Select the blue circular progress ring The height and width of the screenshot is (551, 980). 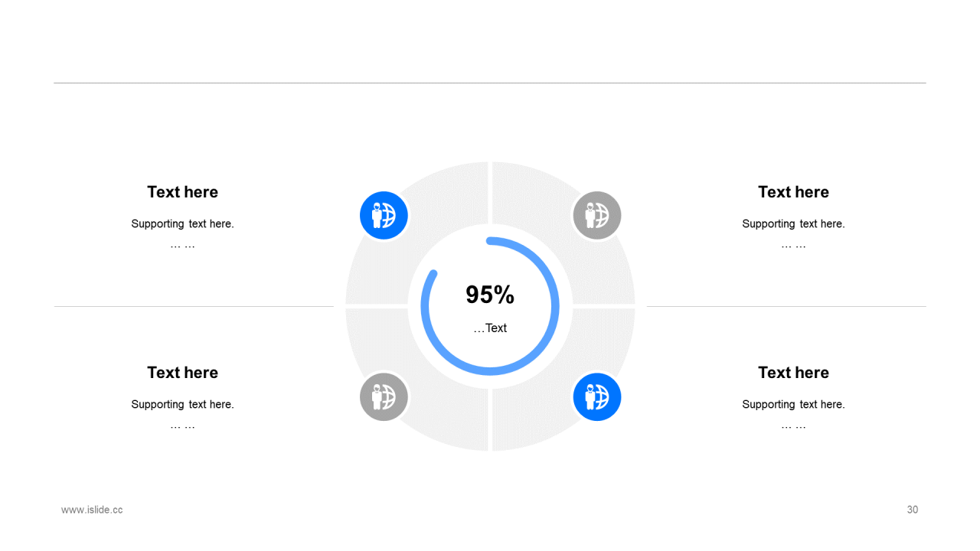point(490,306)
